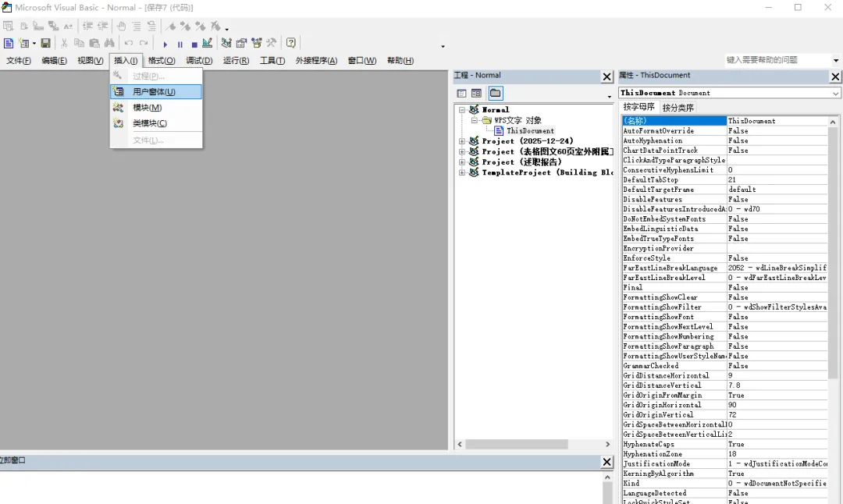Save with the floppy disk icon
This screenshot has height=504, width=843.
tap(46, 43)
